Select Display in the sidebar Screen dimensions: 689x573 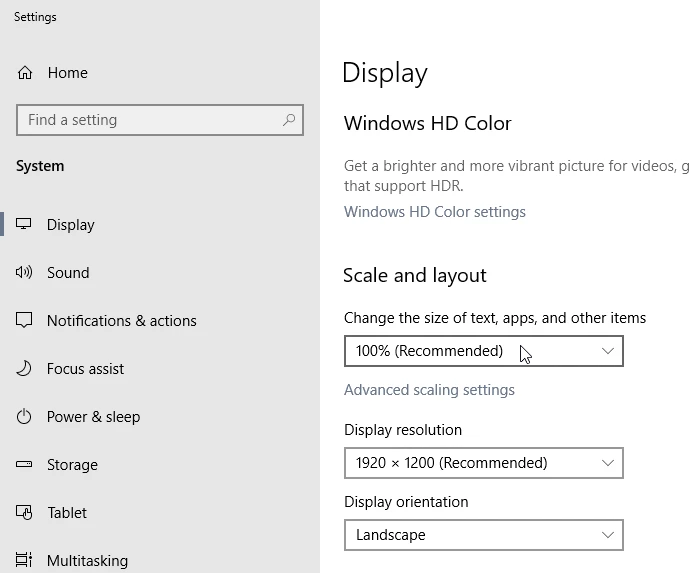160,225
